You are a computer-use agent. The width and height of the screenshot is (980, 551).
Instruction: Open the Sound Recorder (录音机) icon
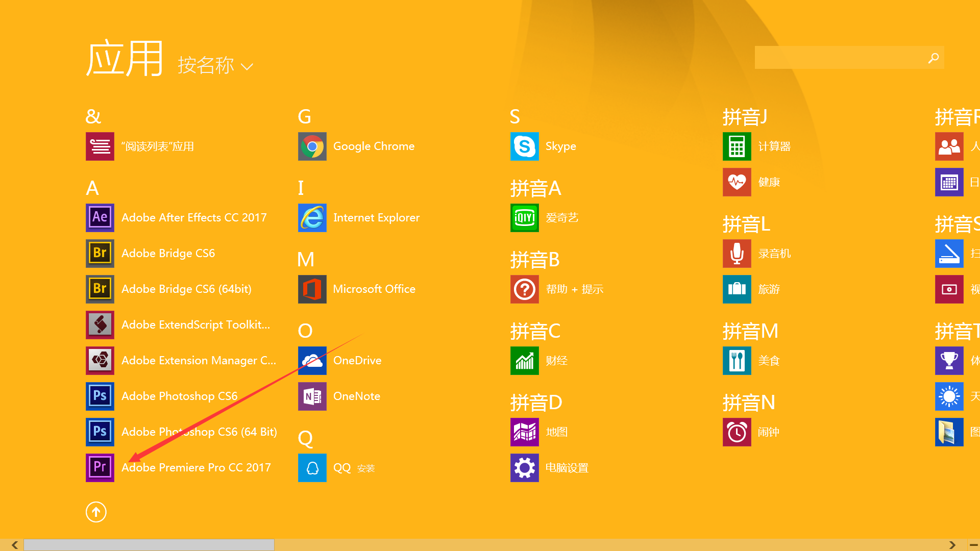[x=737, y=254]
